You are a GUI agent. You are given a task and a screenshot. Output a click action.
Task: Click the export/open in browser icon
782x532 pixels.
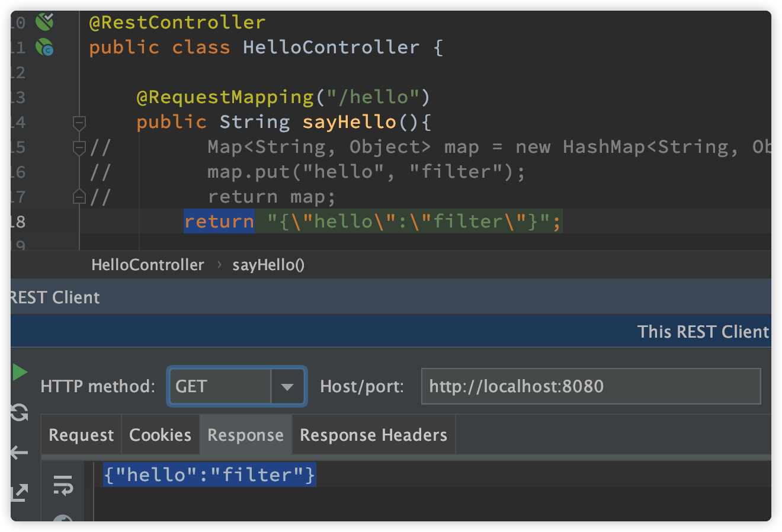tap(20, 492)
